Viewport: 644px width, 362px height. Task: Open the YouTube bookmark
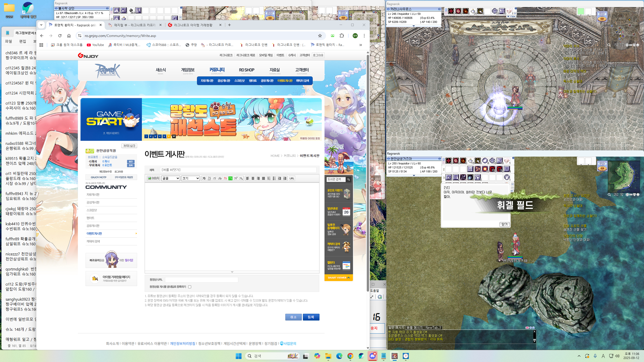click(95, 45)
